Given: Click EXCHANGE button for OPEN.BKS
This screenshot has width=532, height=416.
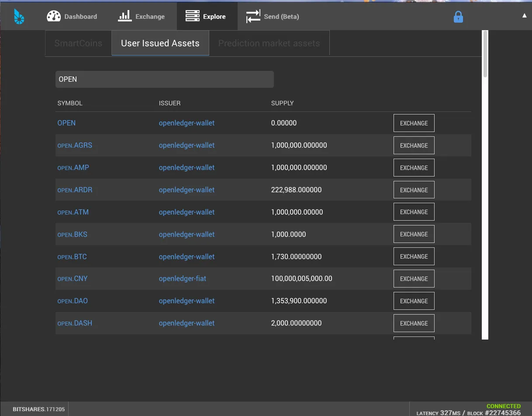Looking at the screenshot, I should 414,234.
